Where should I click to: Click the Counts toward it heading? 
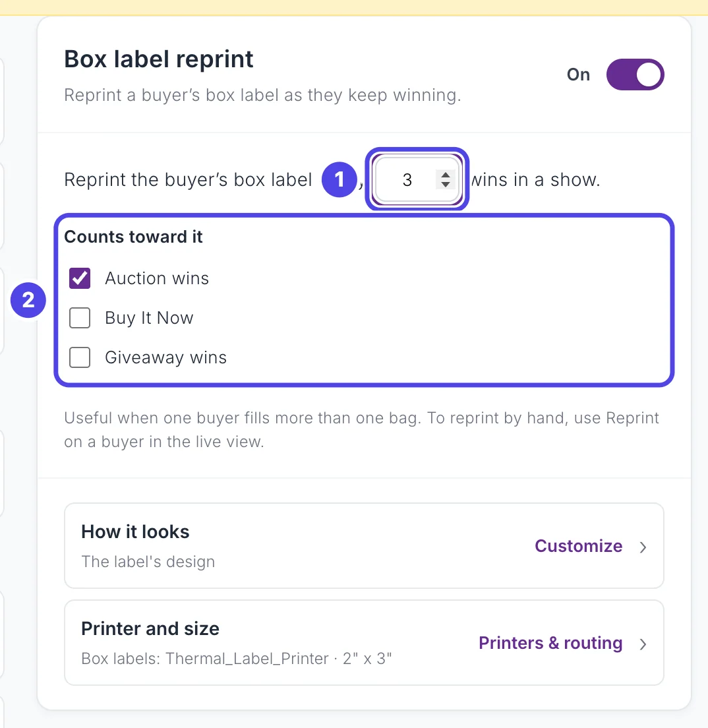(133, 237)
